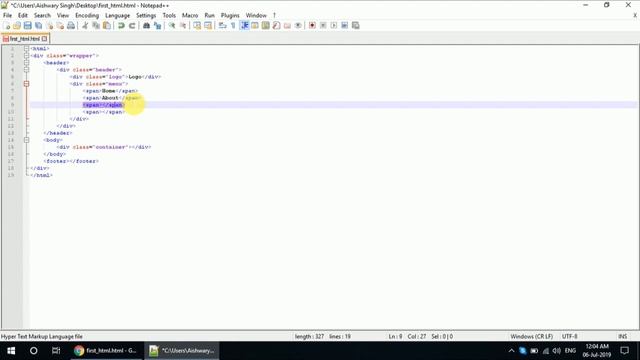
Task: Open the Search menu
Action: [x=42, y=16]
